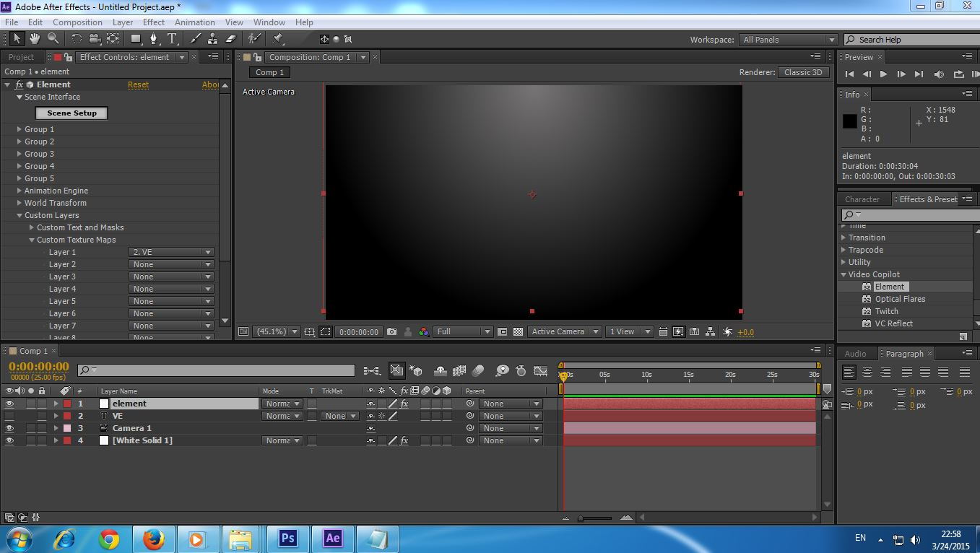
Task: Take a snapshot with the camera icon
Action: 391,332
